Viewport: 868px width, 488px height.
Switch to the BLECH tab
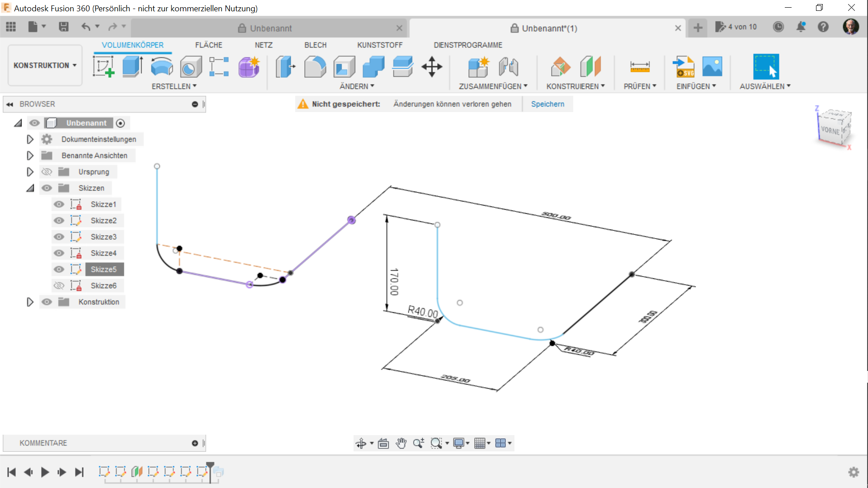[x=315, y=45]
